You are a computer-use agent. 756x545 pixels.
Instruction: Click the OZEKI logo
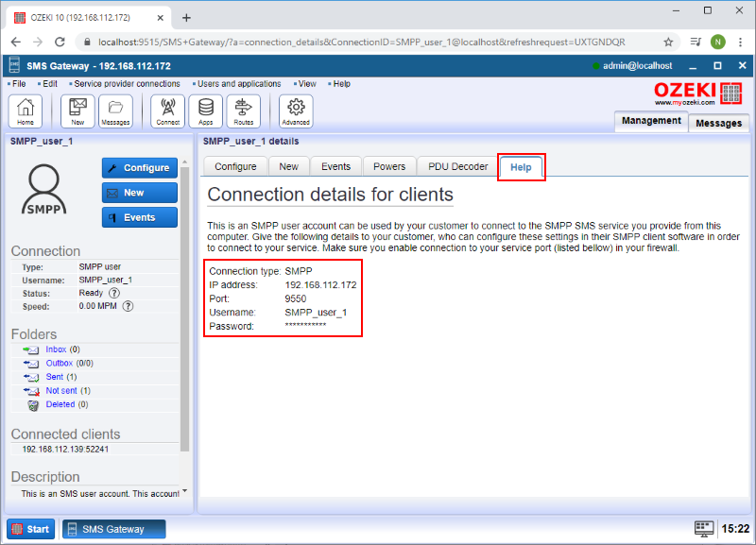coord(697,94)
